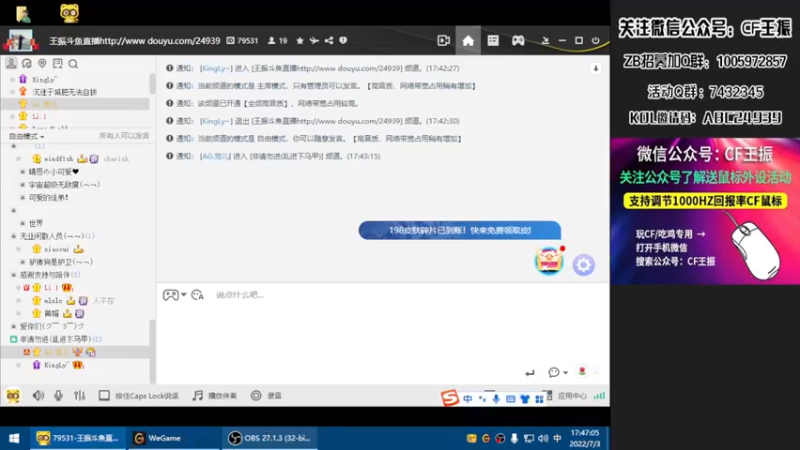Click the airplane icon in title bar
This screenshot has width=800, height=450.
coord(314,40)
